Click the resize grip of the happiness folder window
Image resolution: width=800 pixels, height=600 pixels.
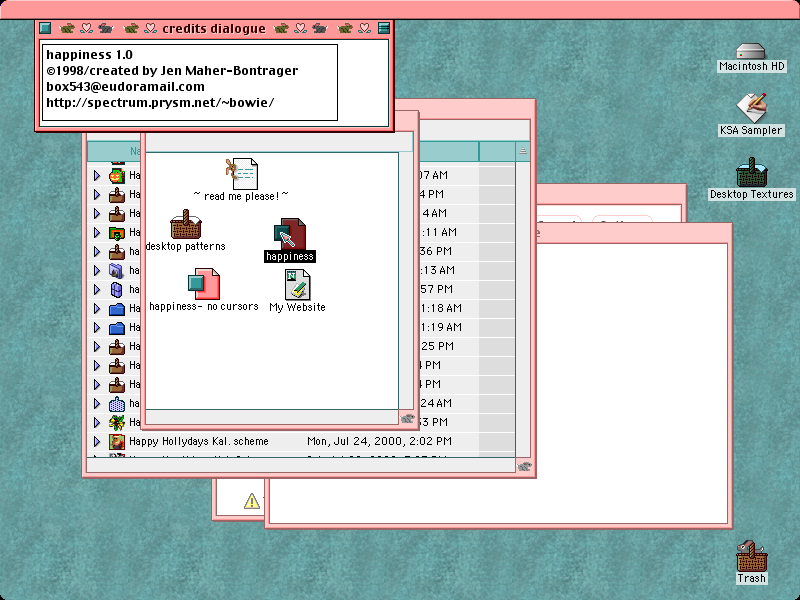pyautogui.click(x=407, y=419)
